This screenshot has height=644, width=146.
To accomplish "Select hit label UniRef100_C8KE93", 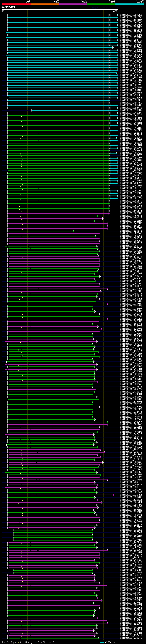I will click(131, 238).
